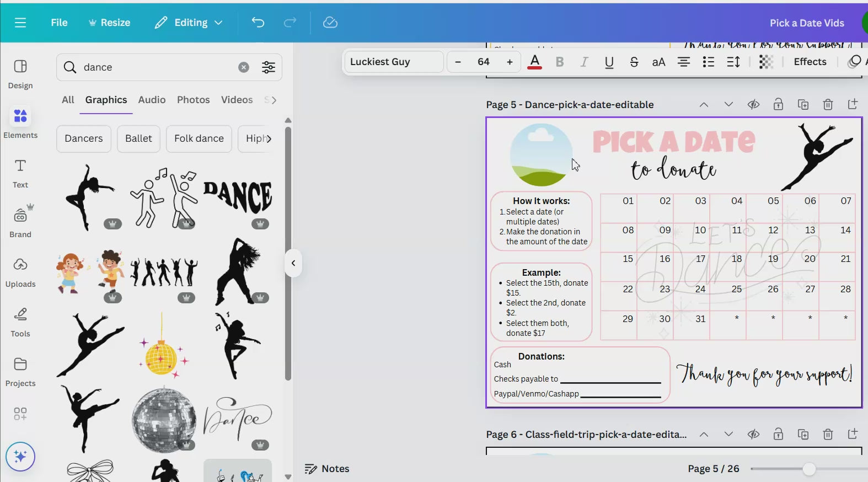Toggle underline text formatting

(x=609, y=62)
